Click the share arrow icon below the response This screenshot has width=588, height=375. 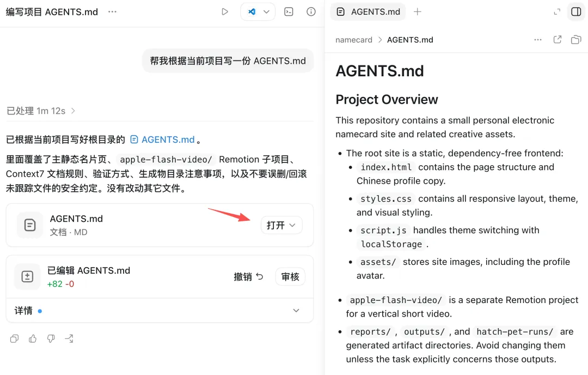(x=69, y=338)
